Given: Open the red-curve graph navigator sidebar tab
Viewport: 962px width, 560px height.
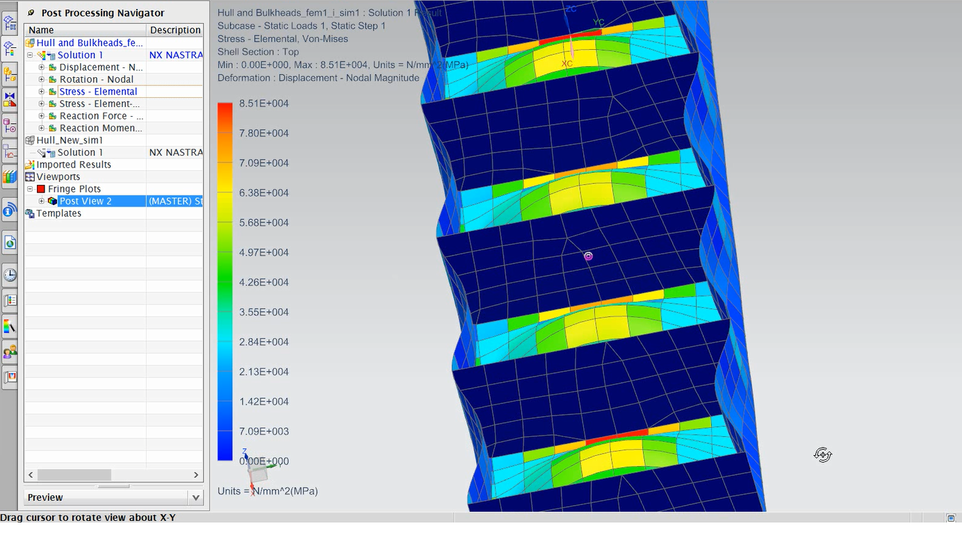Looking at the screenshot, I should (x=10, y=151).
